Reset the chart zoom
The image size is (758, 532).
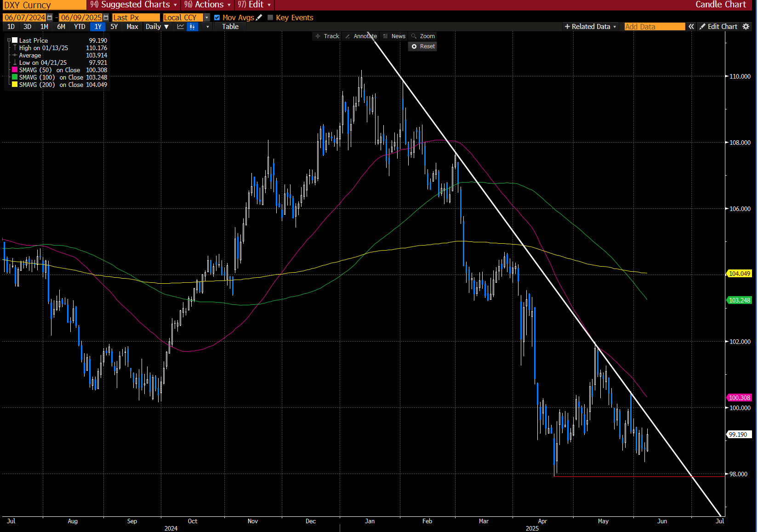pyautogui.click(x=423, y=46)
